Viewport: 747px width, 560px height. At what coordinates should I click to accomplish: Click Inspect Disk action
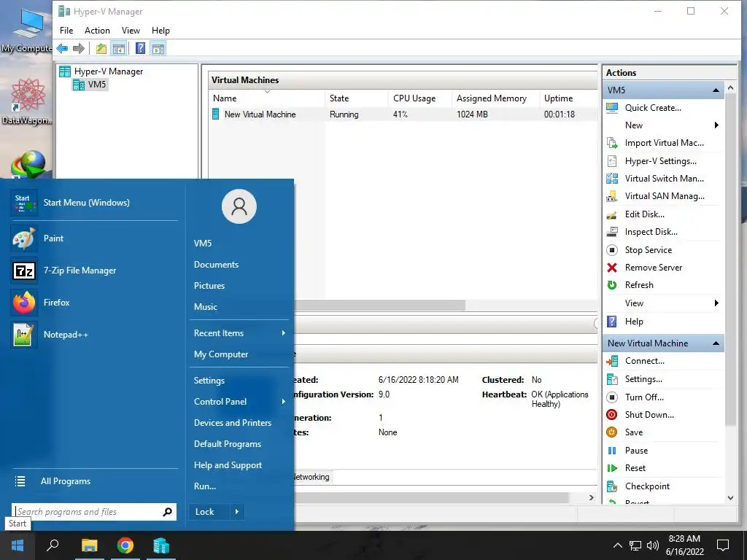(651, 232)
